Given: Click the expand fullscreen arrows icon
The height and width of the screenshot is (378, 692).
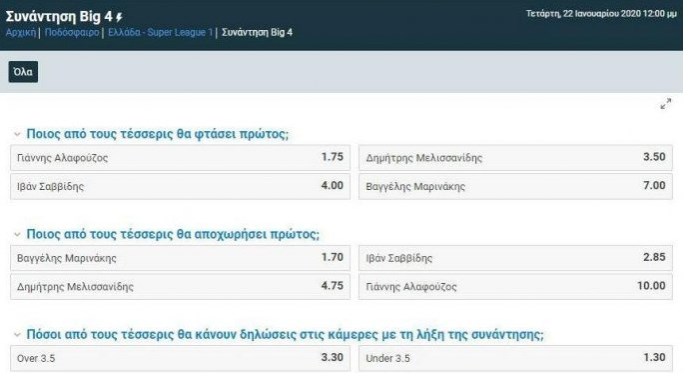Looking at the screenshot, I should [666, 104].
